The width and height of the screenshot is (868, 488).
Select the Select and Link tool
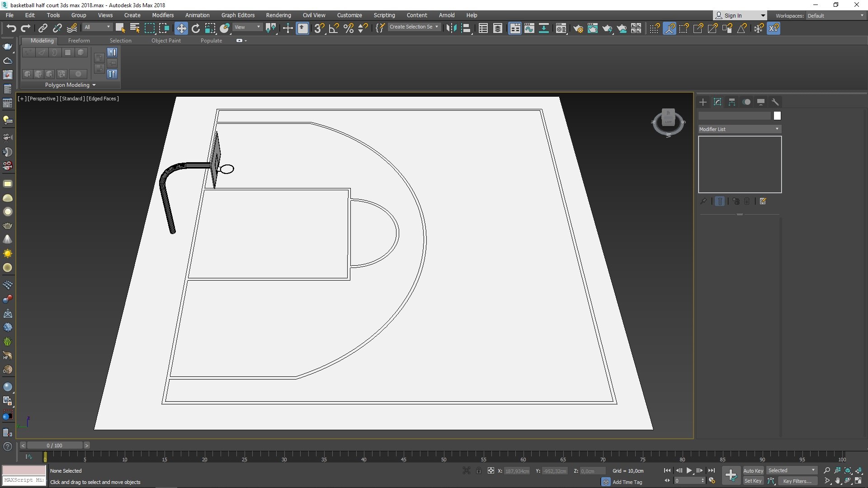43,28
